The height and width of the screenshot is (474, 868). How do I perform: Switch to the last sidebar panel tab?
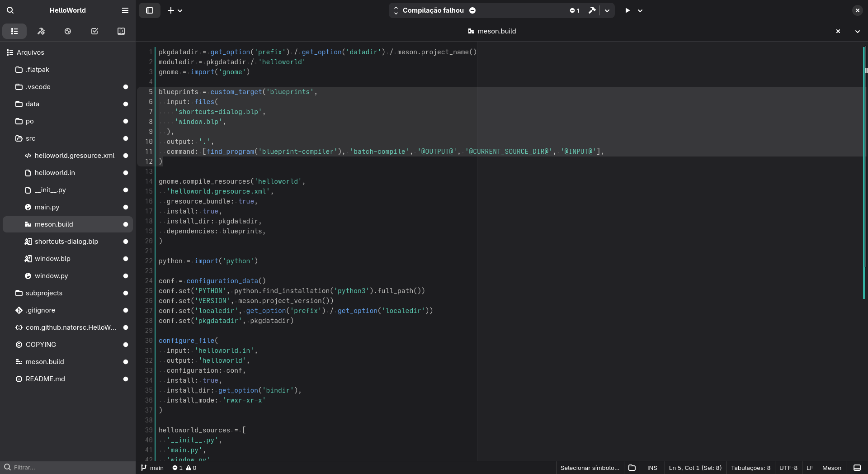click(121, 31)
